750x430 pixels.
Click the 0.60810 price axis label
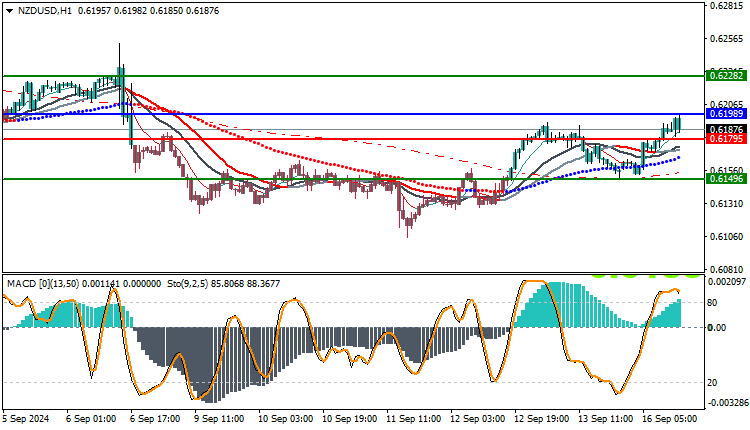click(x=727, y=270)
